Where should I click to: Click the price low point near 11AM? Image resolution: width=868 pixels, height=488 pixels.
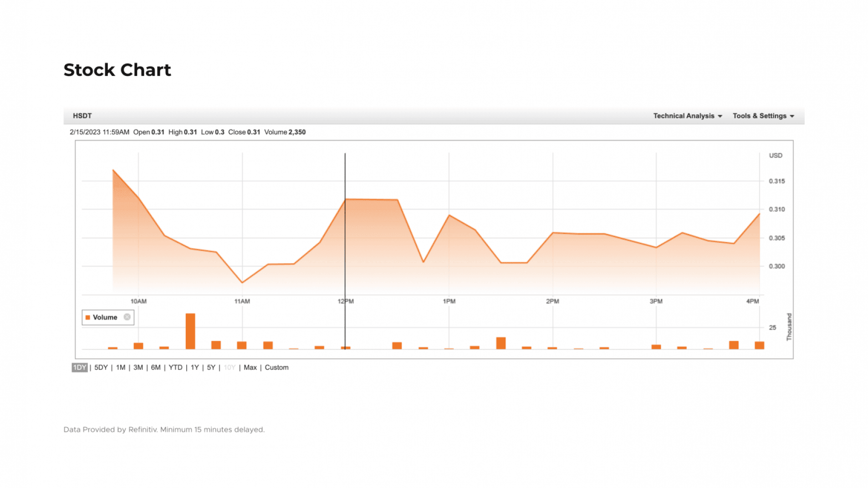(242, 282)
